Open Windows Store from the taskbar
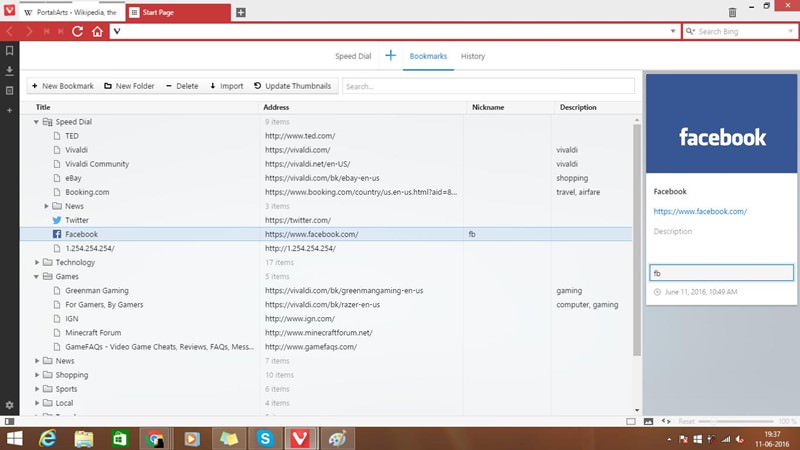 pos(120,439)
